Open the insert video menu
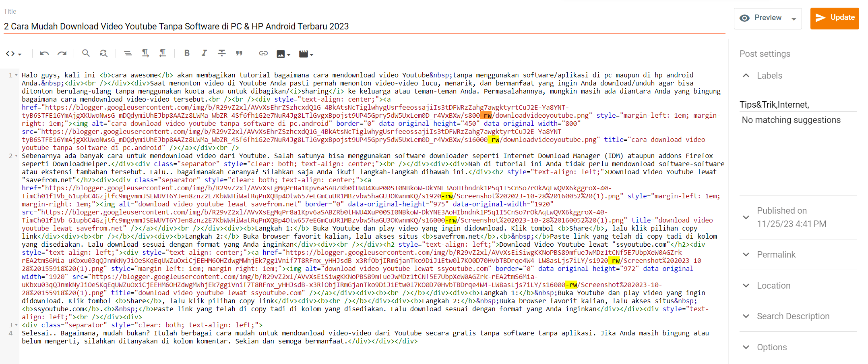The width and height of the screenshot is (868, 364). (x=306, y=54)
